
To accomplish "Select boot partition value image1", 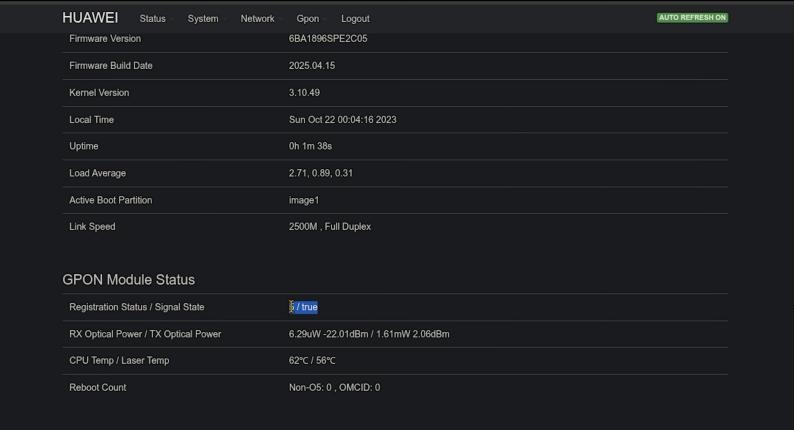I will coord(304,201).
